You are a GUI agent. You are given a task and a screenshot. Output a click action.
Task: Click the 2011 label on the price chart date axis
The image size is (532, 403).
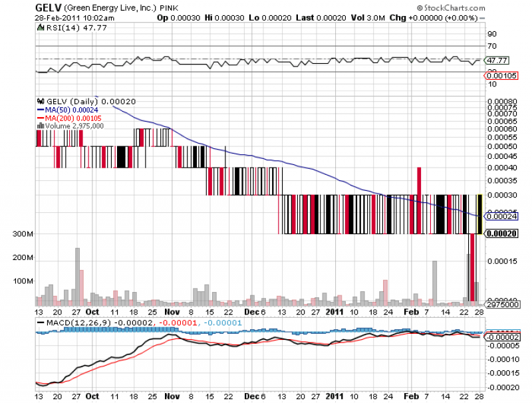click(x=334, y=312)
